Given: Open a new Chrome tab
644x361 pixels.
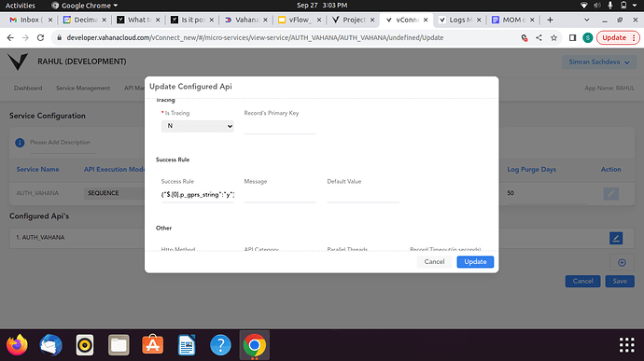Looking at the screenshot, I should (x=550, y=20).
